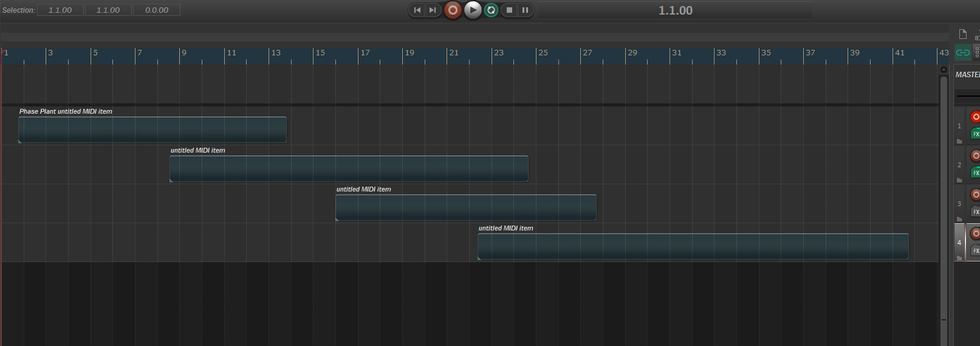Image resolution: width=980 pixels, height=346 pixels.
Task: Select track number 3
Action: 959,204
